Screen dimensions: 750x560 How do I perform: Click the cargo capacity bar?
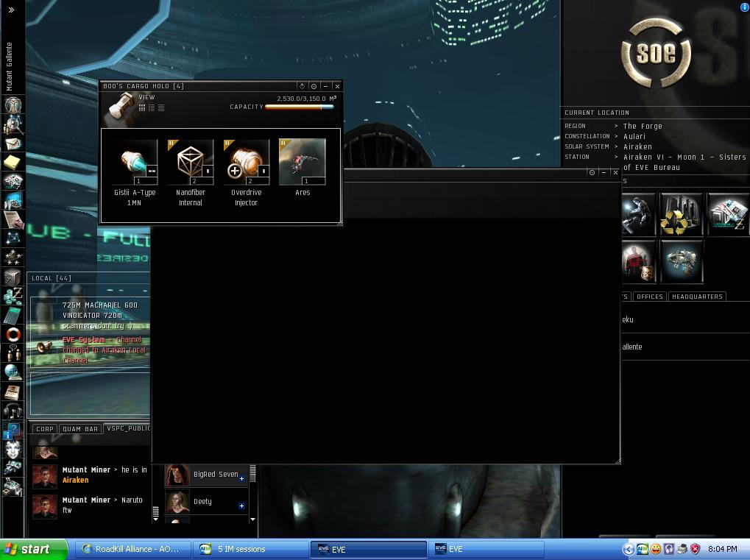click(299, 107)
